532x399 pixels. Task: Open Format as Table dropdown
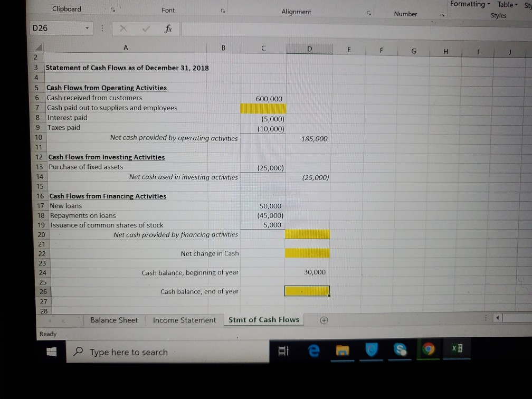[508, 4]
